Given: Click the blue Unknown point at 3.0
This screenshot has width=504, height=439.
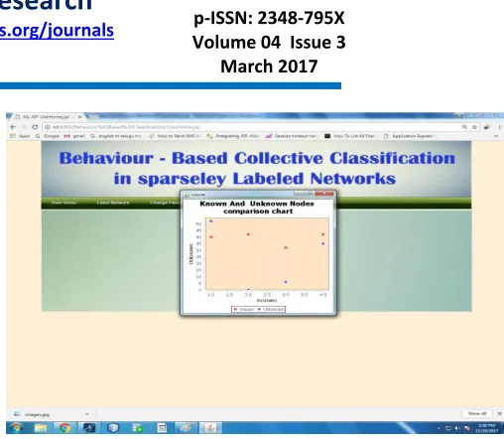Looking at the screenshot, I should coord(286,282).
